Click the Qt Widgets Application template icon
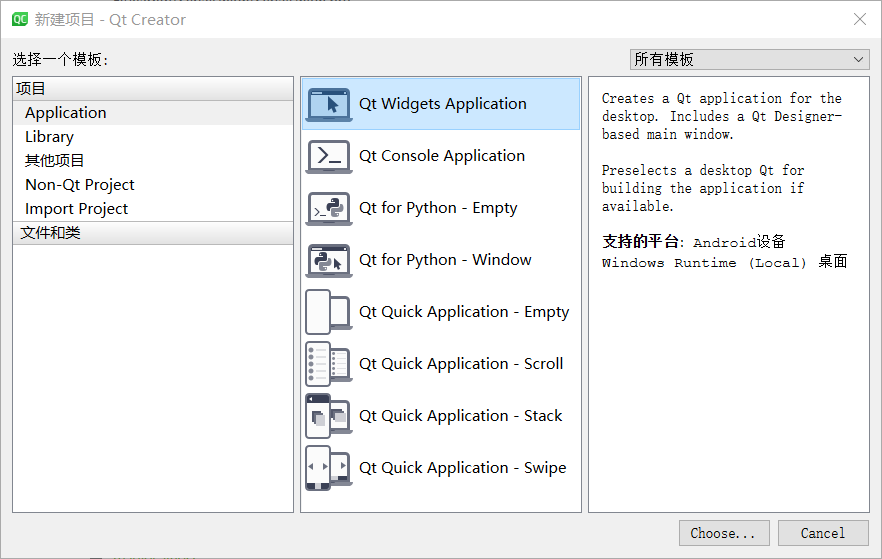 [x=328, y=104]
